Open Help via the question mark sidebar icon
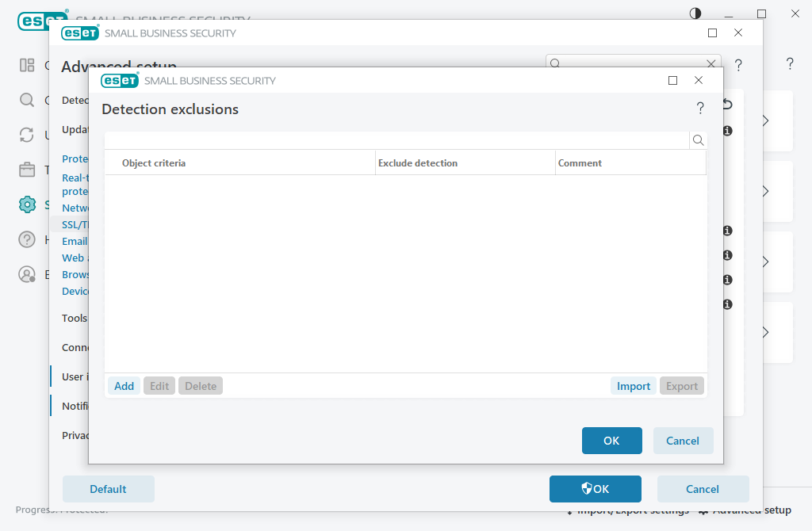 (x=27, y=239)
